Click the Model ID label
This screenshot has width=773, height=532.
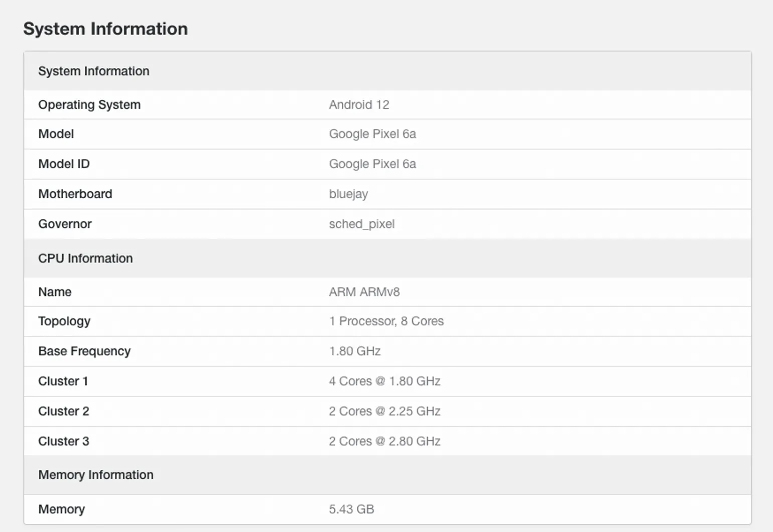[64, 164]
